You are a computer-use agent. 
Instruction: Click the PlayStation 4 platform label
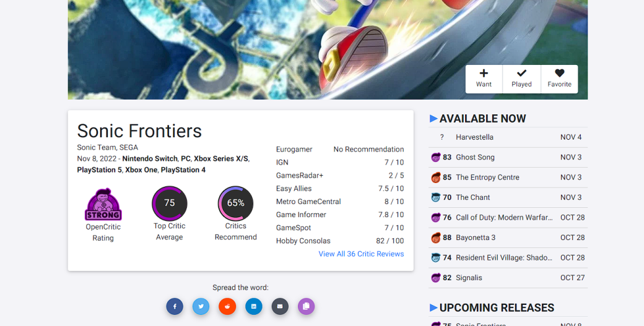183,169
